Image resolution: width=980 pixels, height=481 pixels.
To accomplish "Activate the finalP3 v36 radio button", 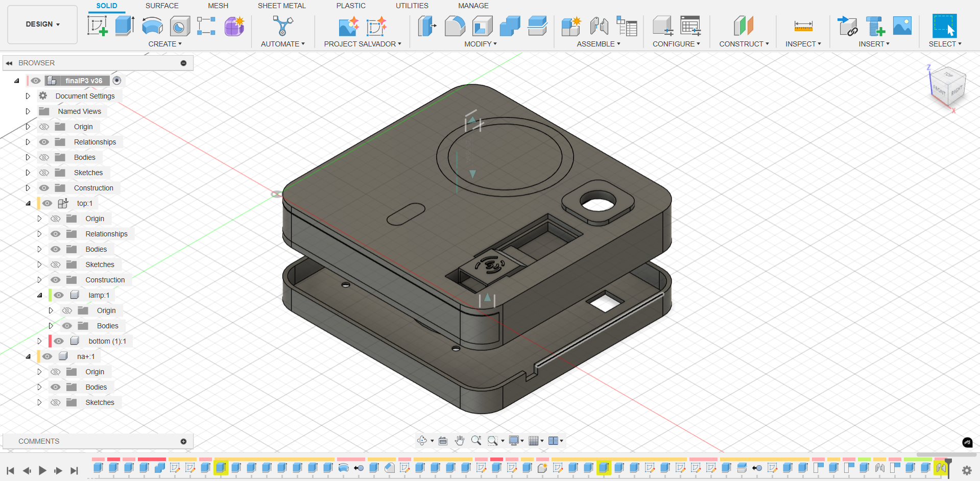I will coord(117,80).
